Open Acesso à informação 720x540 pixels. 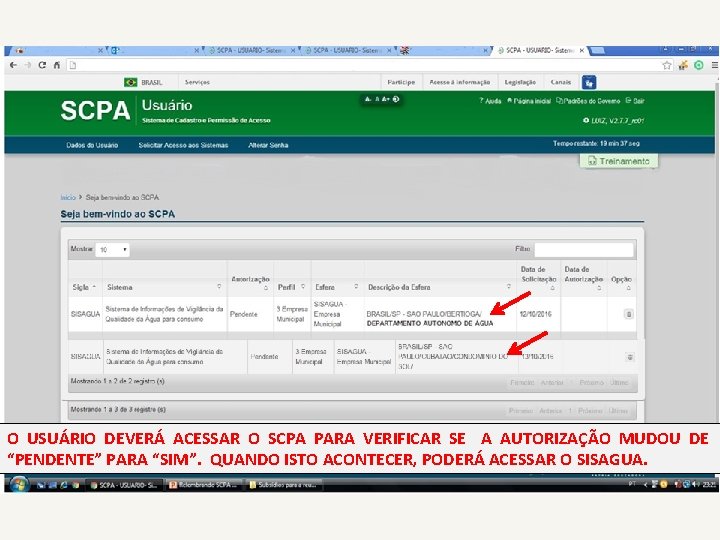460,82
